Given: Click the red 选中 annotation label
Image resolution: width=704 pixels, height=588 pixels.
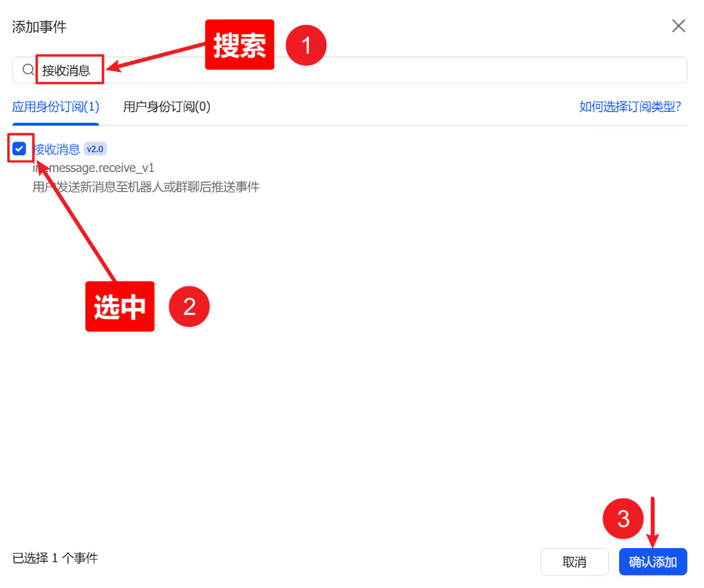Looking at the screenshot, I should coord(120,307).
